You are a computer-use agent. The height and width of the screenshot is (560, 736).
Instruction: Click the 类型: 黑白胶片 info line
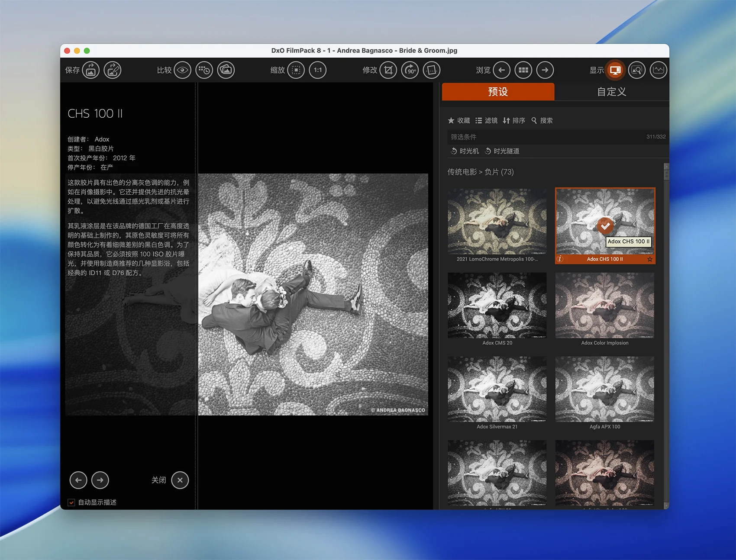90,148
